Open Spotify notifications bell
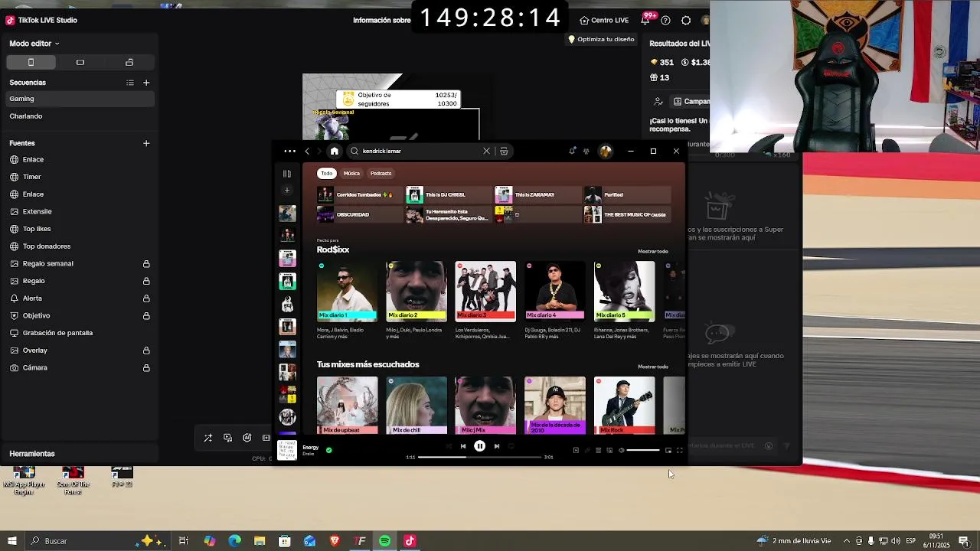Viewport: 980px width, 551px height. (572, 151)
